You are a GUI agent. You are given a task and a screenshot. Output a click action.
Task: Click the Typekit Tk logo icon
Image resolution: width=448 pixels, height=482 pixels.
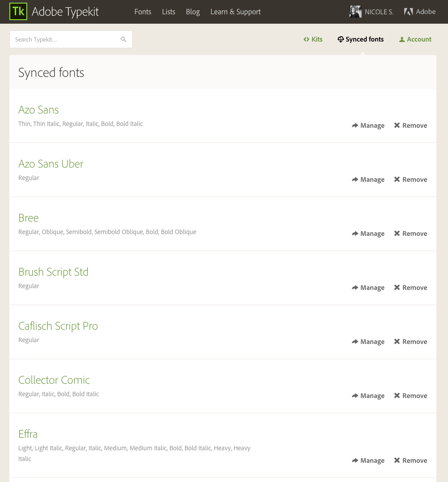18,11
